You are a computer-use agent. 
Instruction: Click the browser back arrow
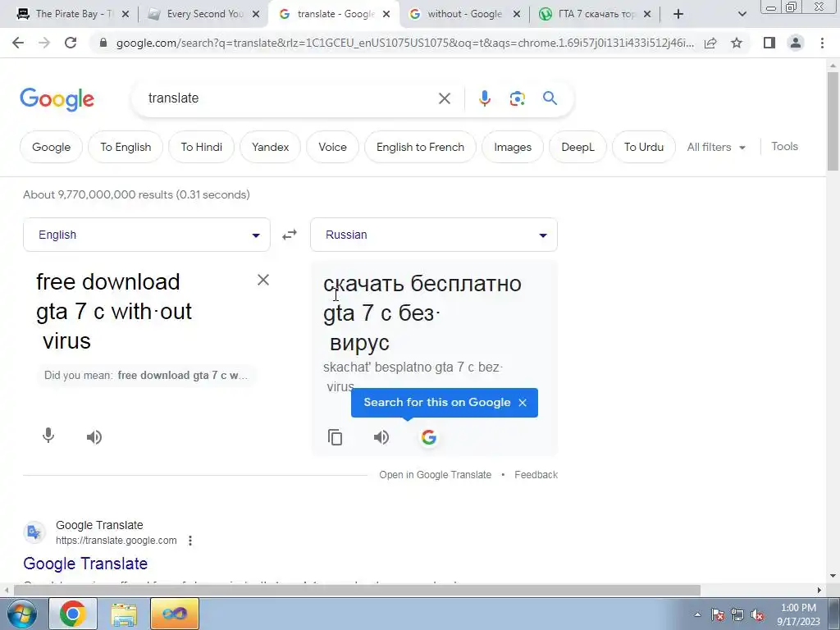(18, 43)
